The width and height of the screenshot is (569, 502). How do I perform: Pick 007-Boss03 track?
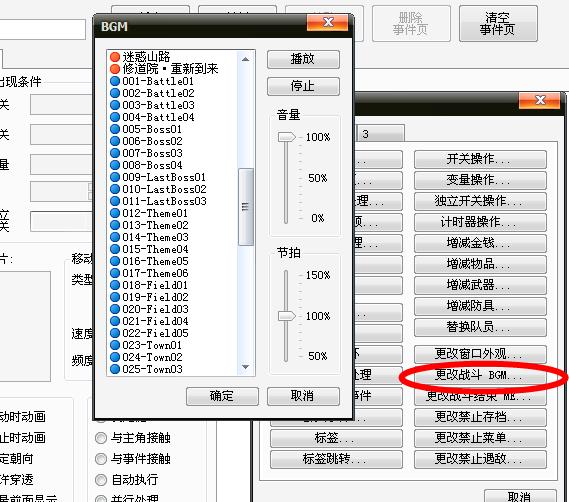tap(146, 152)
